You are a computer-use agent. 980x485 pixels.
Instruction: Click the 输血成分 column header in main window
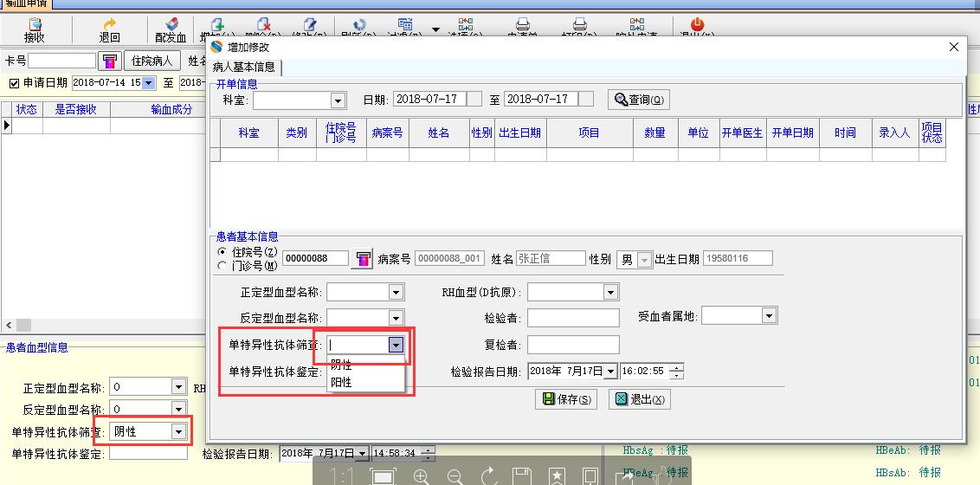[x=172, y=109]
